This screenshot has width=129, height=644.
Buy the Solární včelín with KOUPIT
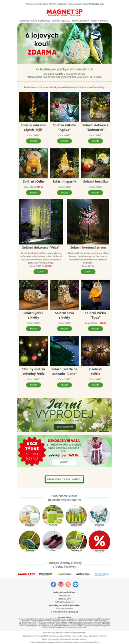coord(34,193)
